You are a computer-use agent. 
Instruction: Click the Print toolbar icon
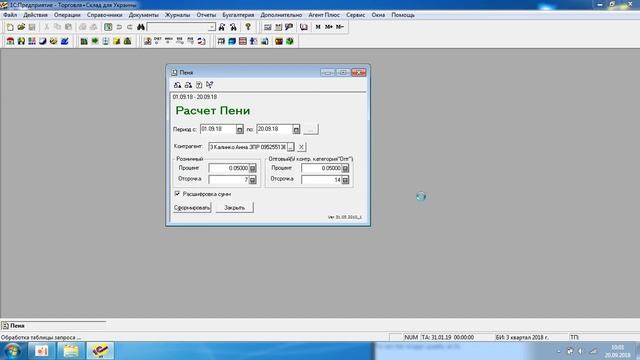(82, 27)
